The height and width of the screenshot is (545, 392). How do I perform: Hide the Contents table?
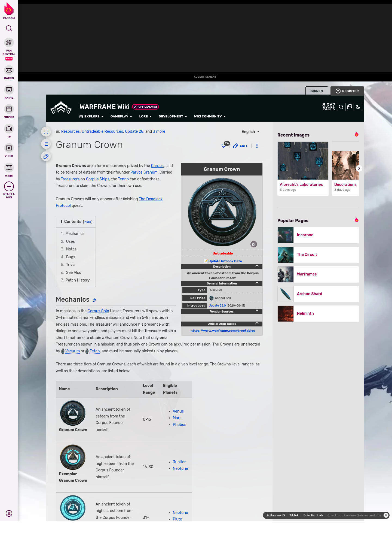pos(88,222)
